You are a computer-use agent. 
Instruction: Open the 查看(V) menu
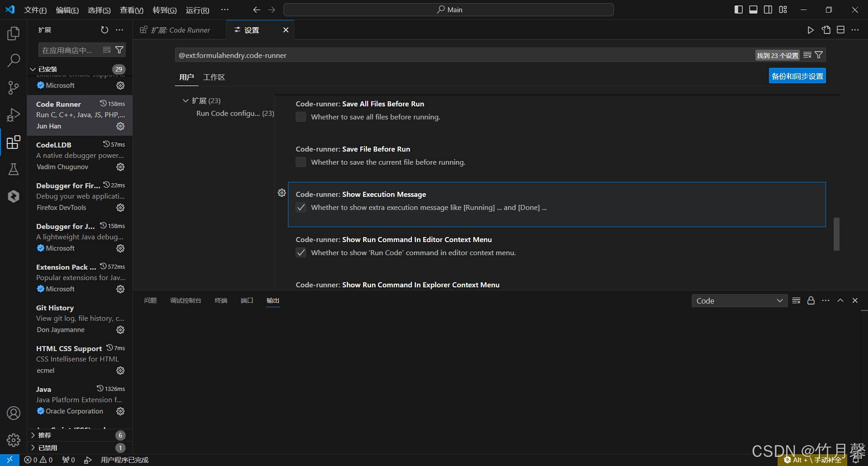click(x=132, y=10)
